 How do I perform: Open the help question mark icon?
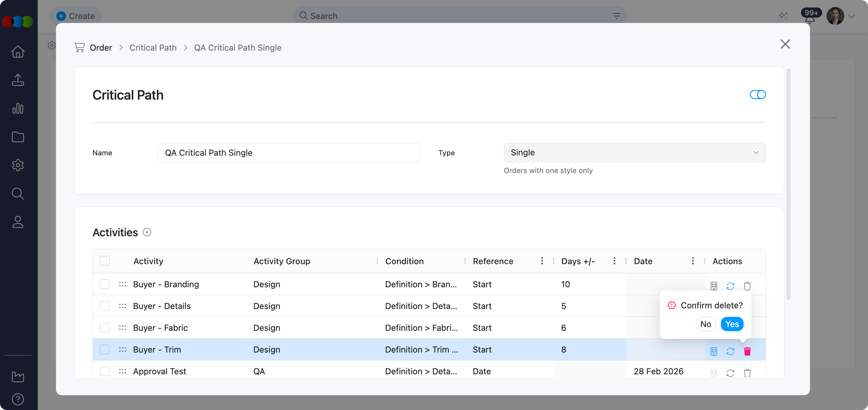click(18, 399)
